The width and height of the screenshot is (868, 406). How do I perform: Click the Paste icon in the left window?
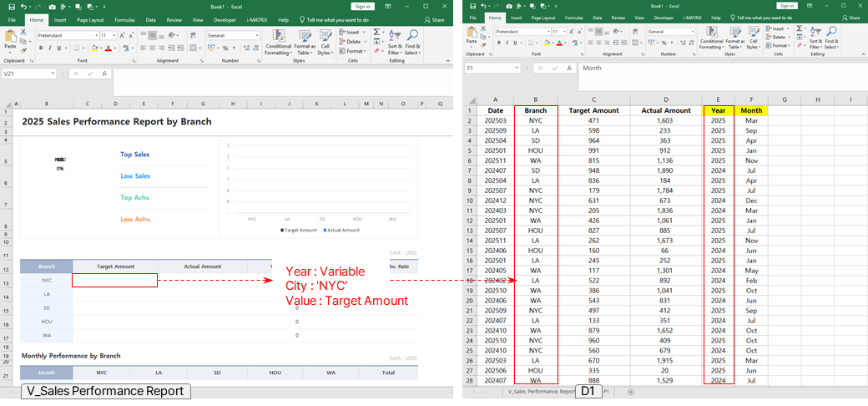tap(10, 38)
